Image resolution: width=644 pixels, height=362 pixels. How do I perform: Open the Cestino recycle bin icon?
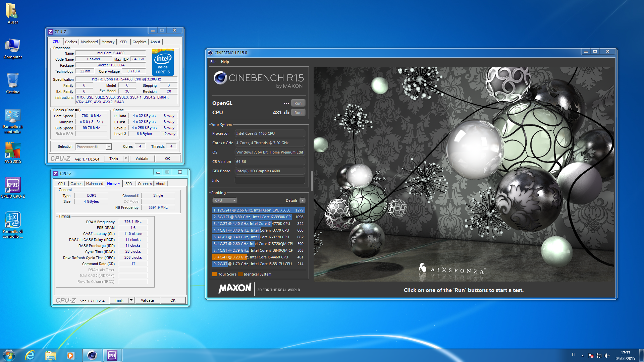[x=12, y=83]
